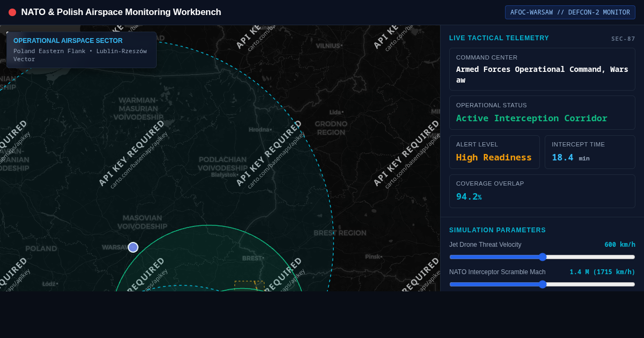Click the Masovian Voivodeship map label
Image resolution: width=644 pixels, height=338 pixels.
142,222
